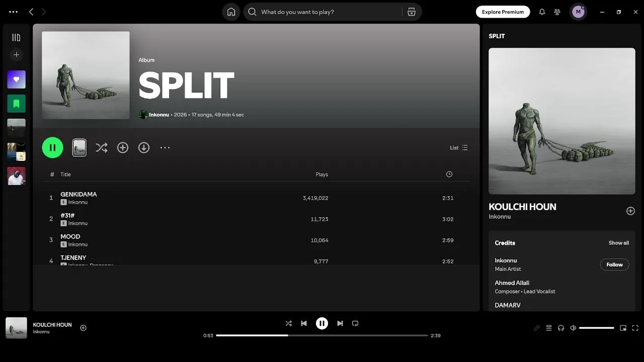Open the play queue
Viewport: 644px width, 362px height.
coord(549,328)
